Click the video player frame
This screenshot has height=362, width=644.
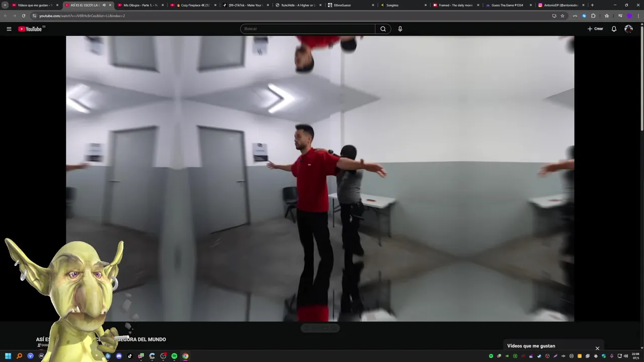320,178
